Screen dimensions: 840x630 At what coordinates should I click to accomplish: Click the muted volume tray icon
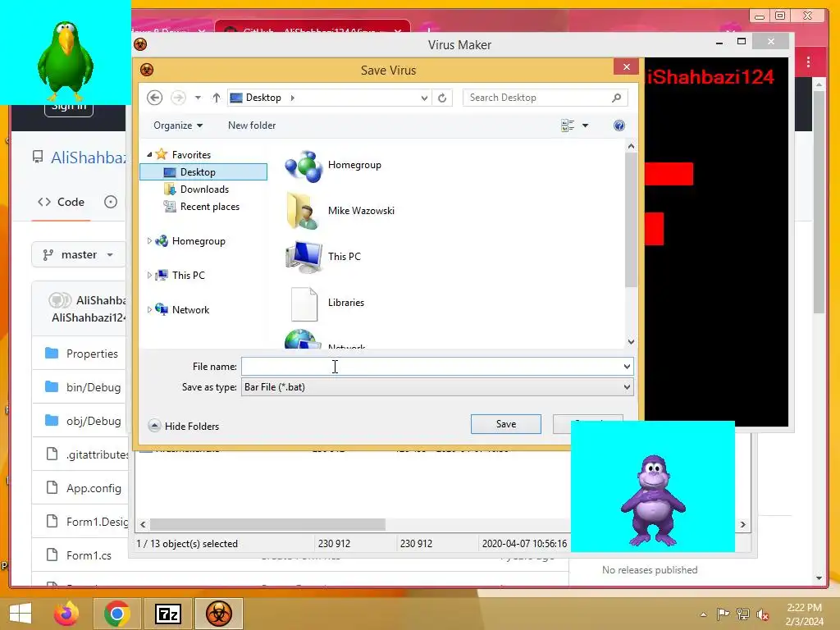(763, 614)
